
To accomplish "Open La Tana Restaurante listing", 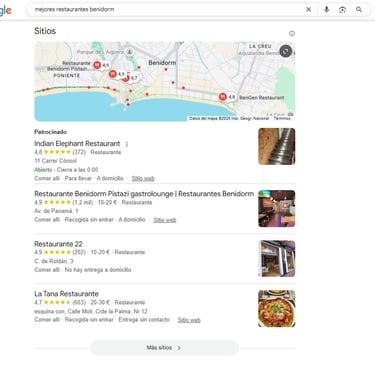I will (x=66, y=294).
